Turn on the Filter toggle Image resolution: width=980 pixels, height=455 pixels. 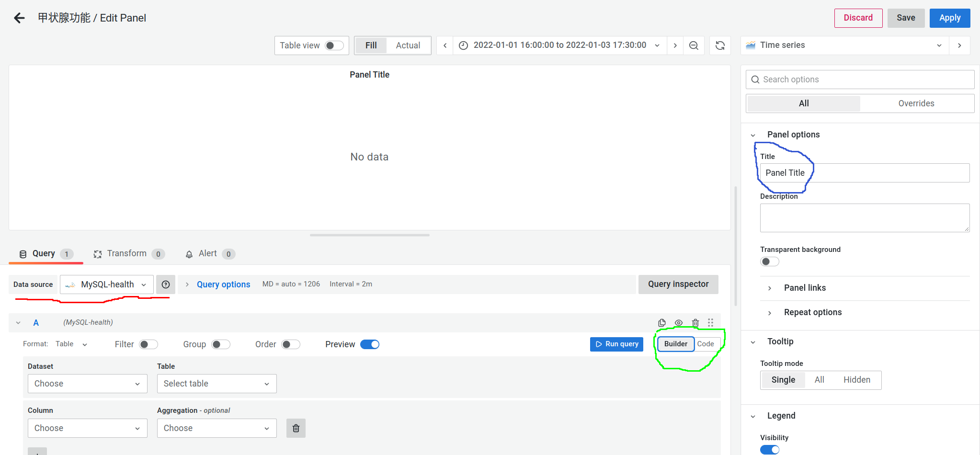(148, 344)
